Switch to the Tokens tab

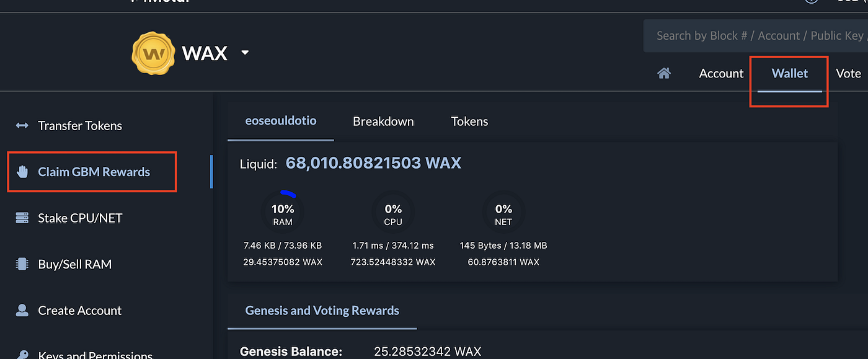point(469,122)
